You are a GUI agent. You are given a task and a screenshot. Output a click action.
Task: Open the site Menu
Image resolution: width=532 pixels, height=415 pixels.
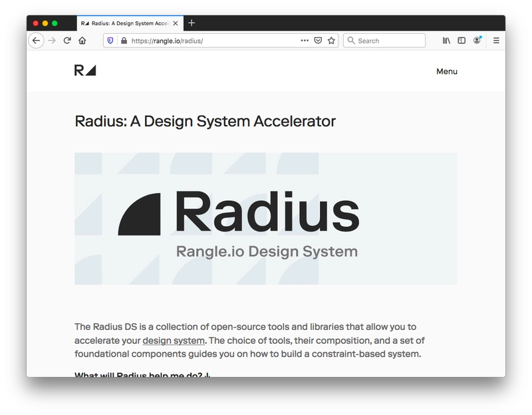pos(447,71)
